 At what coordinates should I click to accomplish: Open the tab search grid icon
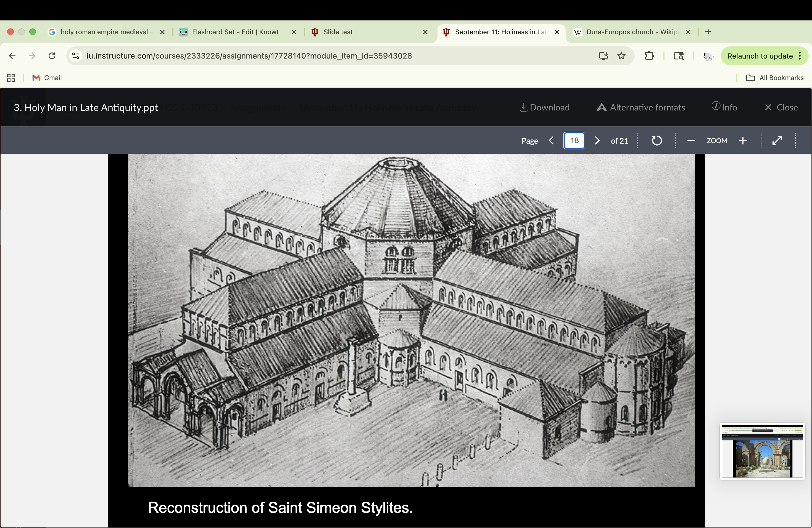(x=10, y=78)
